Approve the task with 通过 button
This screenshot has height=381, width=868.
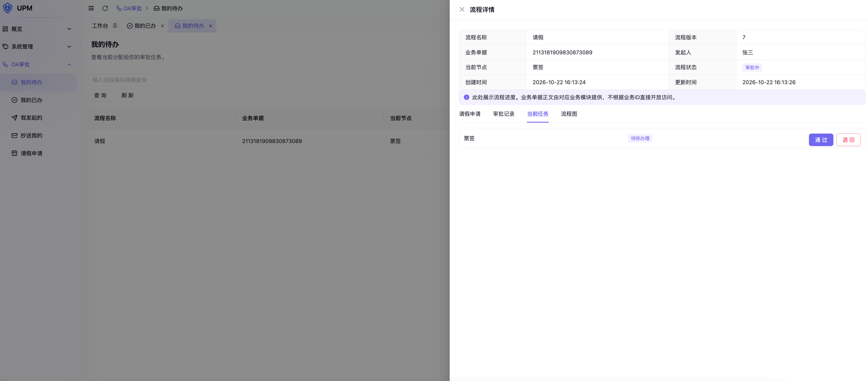[x=821, y=140]
